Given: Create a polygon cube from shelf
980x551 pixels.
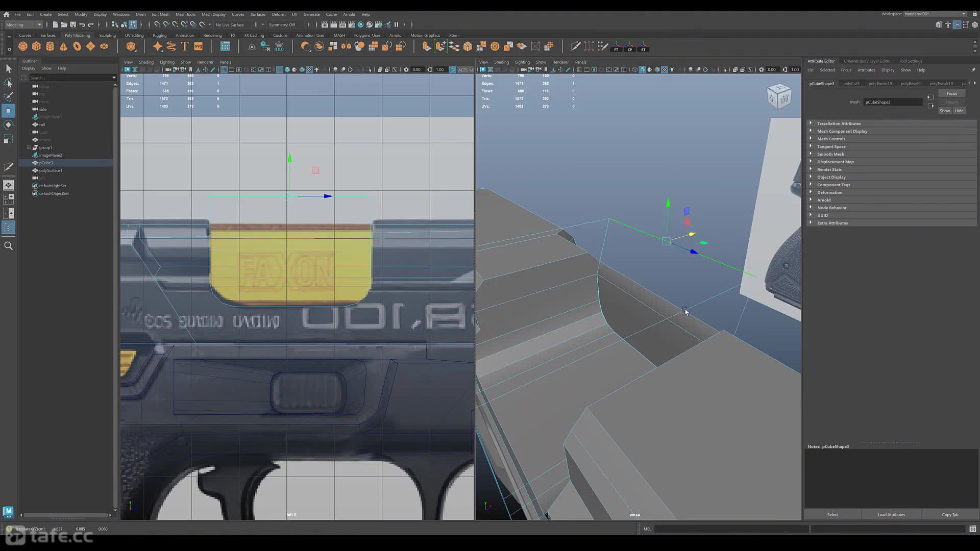Looking at the screenshot, I should pyautogui.click(x=36, y=46).
